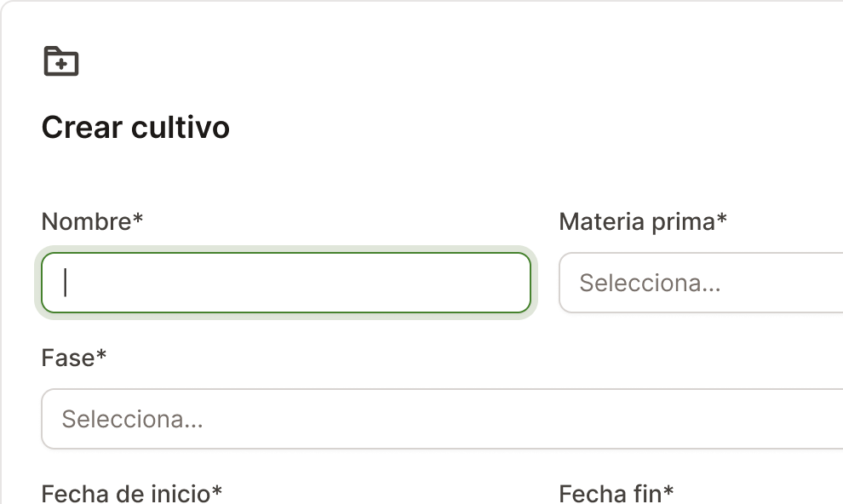Click the required asterisk after Materia prima
This screenshot has width=843, height=504.
722,220
